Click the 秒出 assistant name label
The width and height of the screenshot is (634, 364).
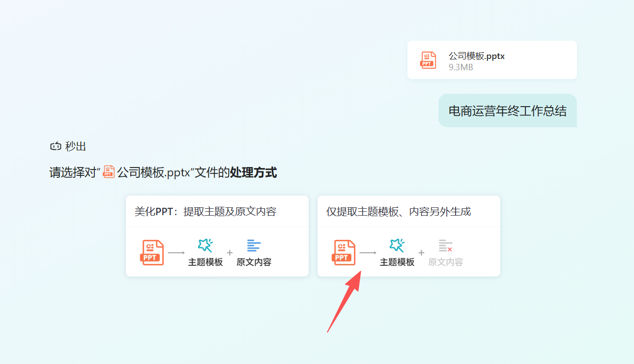click(76, 146)
